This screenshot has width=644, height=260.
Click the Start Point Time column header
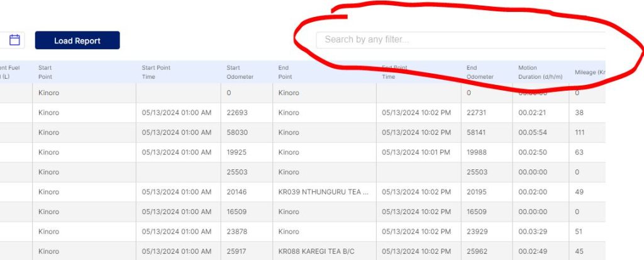[156, 72]
